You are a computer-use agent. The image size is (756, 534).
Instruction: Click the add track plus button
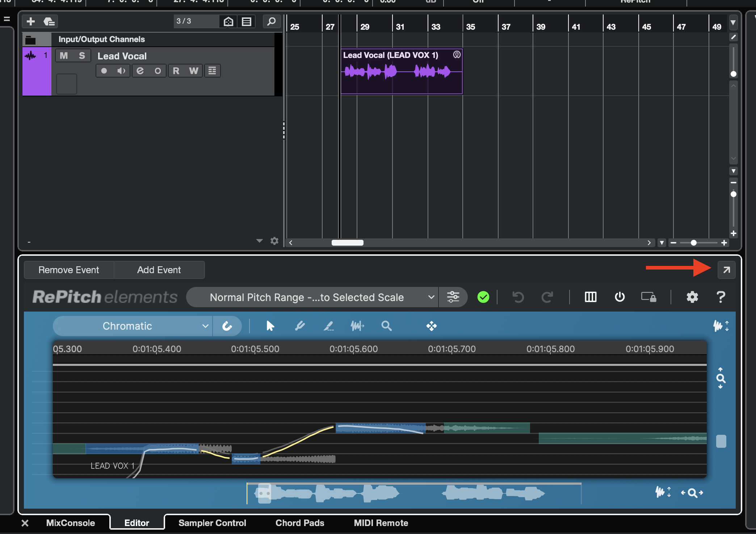tap(31, 21)
